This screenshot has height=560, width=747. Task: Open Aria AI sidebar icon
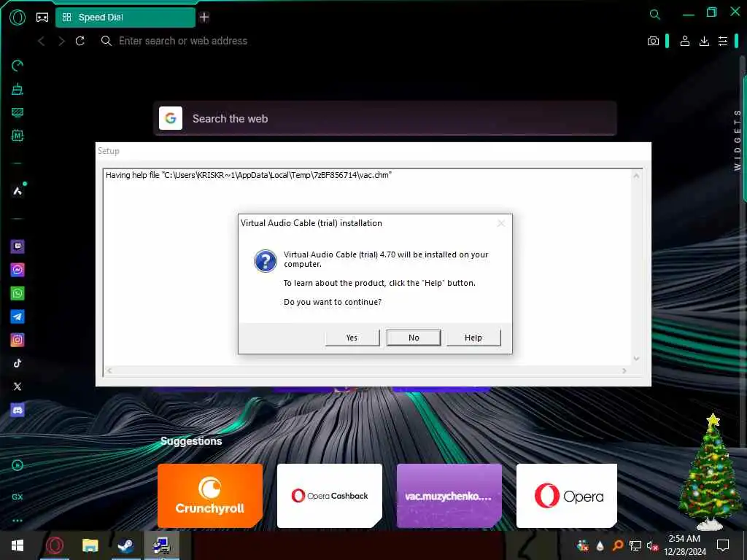coord(18,191)
